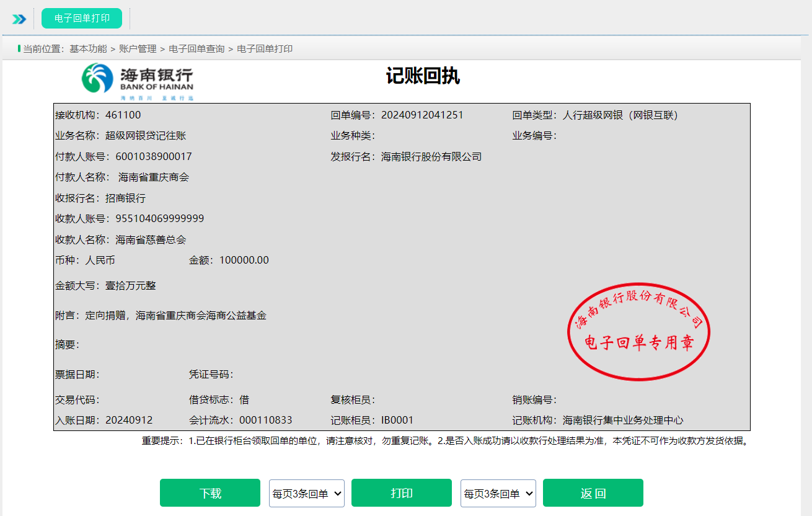The height and width of the screenshot is (516, 812).
Task: Click the 金额 value 100000.00
Action: (244, 260)
